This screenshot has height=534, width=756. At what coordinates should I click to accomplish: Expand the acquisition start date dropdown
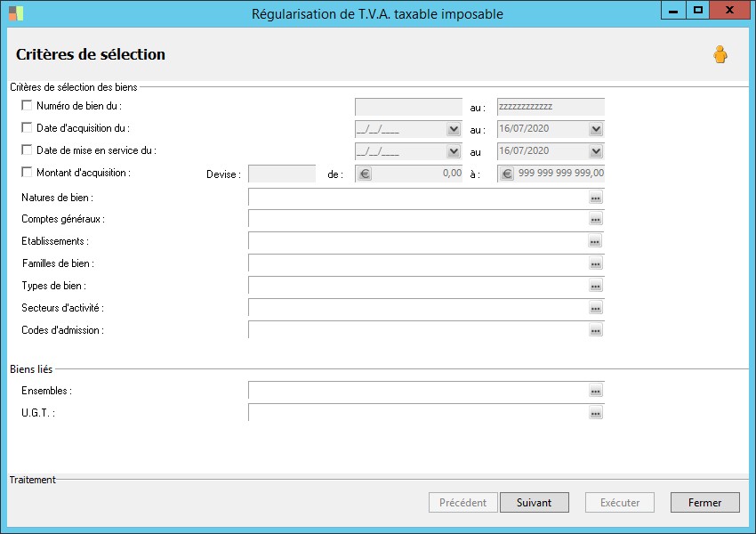(x=454, y=129)
